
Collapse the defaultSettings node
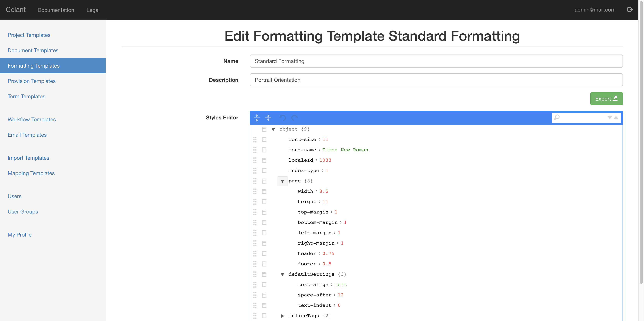(x=282, y=274)
